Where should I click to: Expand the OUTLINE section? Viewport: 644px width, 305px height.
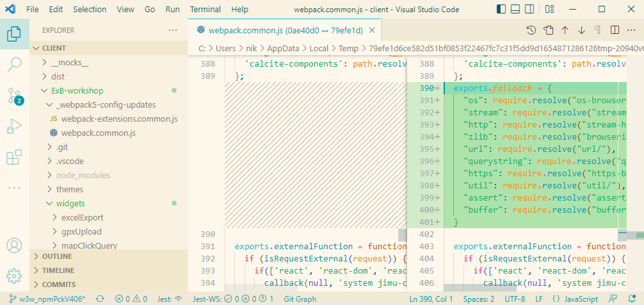[109, 256]
